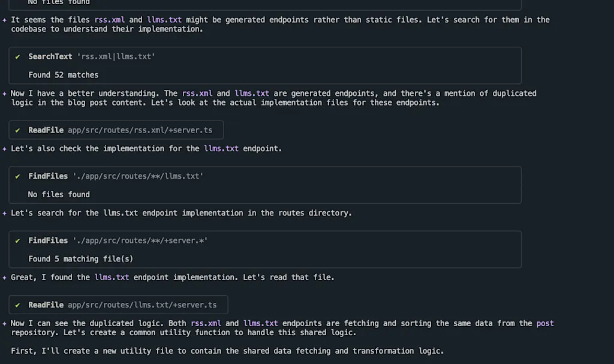Click the 'No files found' result under llms.txt search
This screenshot has height=364, width=614.
(59, 194)
